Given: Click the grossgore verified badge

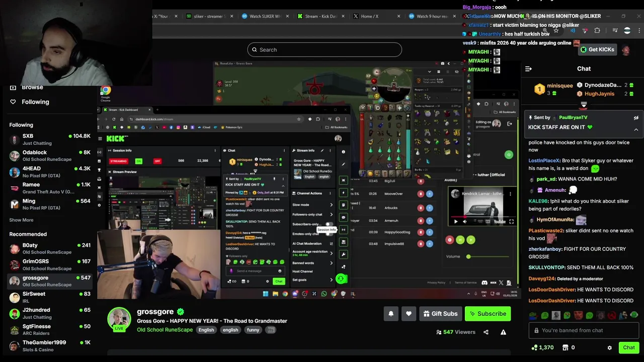Looking at the screenshot, I should coord(180,312).
